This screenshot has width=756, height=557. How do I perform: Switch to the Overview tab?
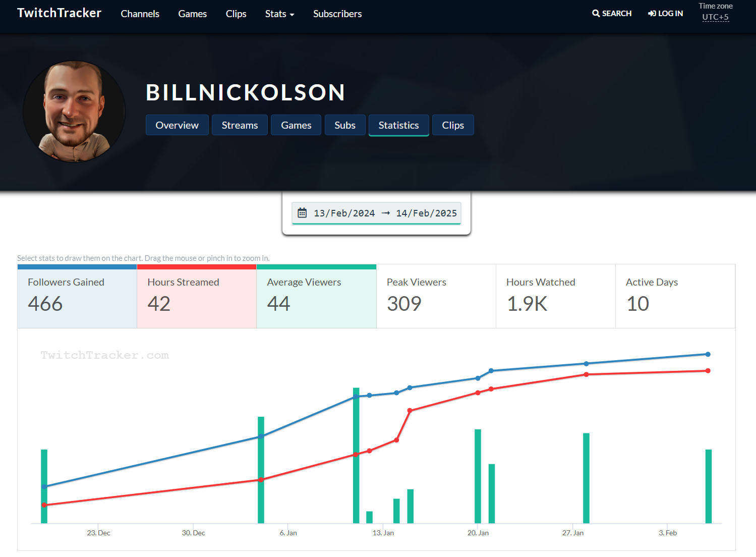[177, 125]
